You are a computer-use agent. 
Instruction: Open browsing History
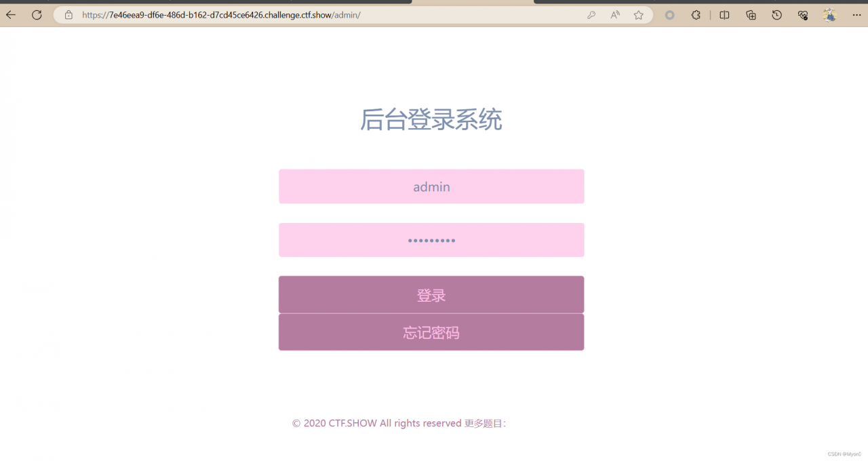[x=776, y=14]
